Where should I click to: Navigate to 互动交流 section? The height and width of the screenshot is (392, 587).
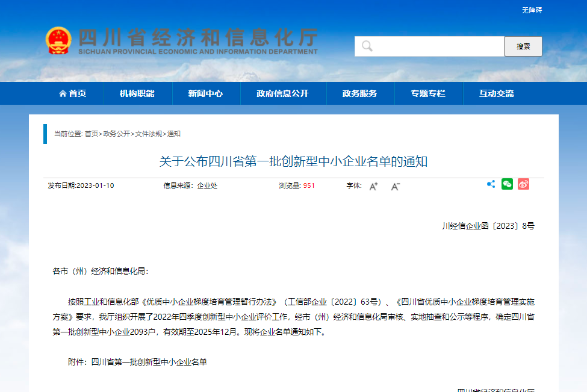click(497, 93)
